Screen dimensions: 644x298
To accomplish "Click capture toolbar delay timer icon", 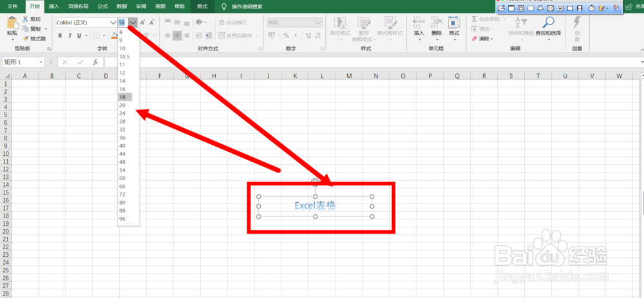I will coord(592,8).
